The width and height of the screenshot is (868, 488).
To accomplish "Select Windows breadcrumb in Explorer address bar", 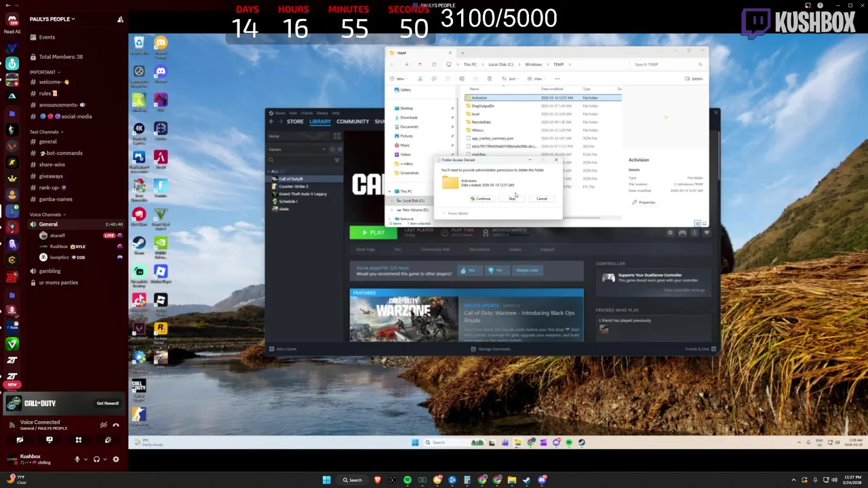I will tap(534, 64).
